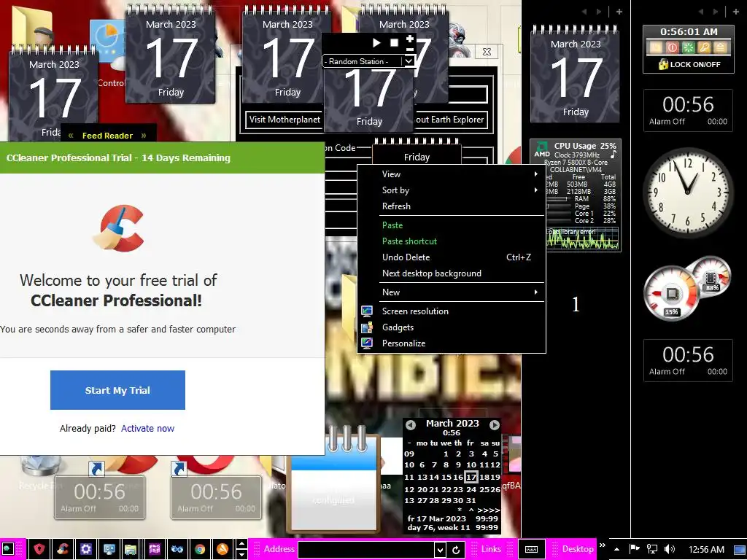Click the Start My Trial button
Image resolution: width=747 pixels, height=560 pixels.
pyautogui.click(x=117, y=390)
